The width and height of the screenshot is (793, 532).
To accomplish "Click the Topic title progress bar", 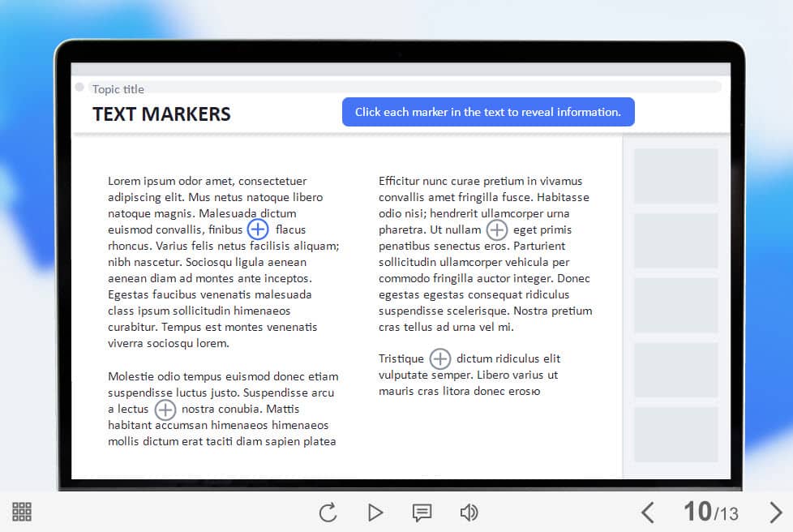I will tap(405, 88).
